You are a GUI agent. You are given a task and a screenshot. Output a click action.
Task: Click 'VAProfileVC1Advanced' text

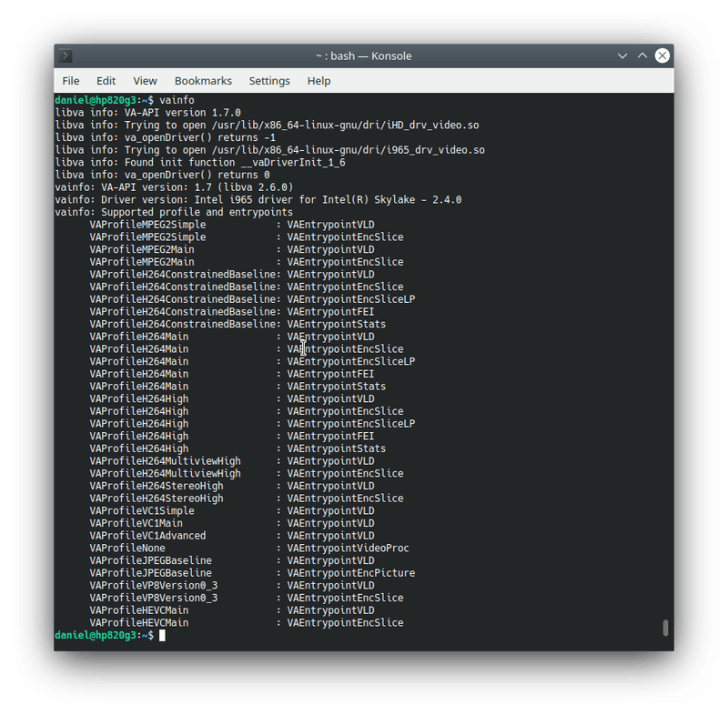(x=147, y=536)
